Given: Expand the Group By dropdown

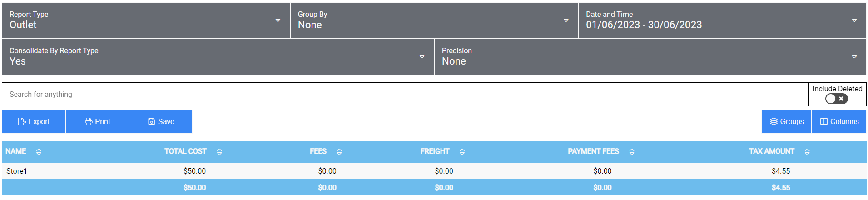Looking at the screenshot, I should coord(434,20).
